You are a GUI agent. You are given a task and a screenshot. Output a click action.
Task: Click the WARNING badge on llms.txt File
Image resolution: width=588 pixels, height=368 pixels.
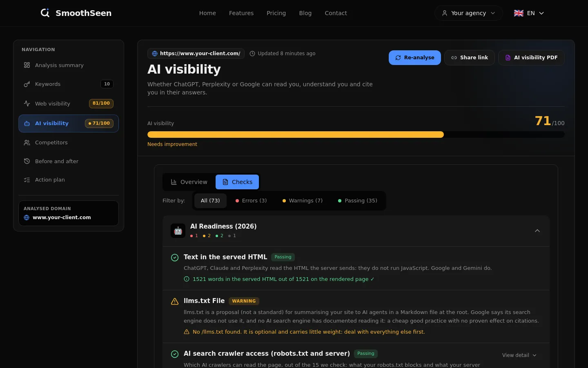click(x=244, y=301)
